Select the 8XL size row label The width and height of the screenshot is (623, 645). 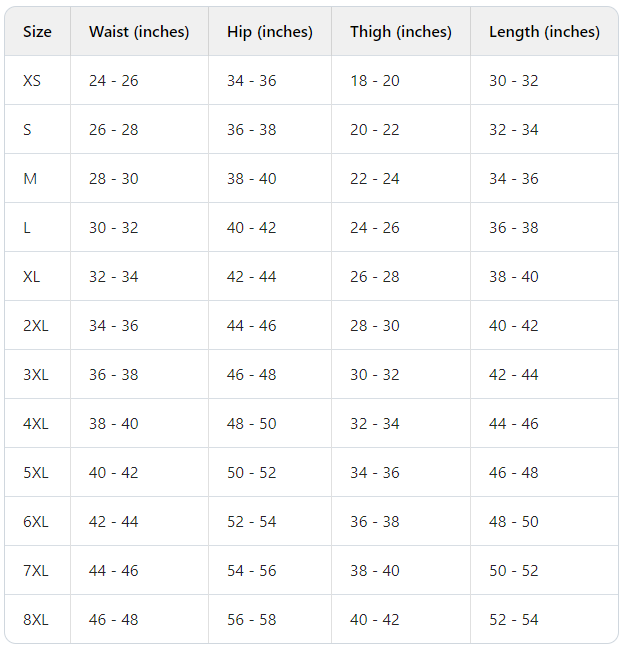click(x=36, y=620)
